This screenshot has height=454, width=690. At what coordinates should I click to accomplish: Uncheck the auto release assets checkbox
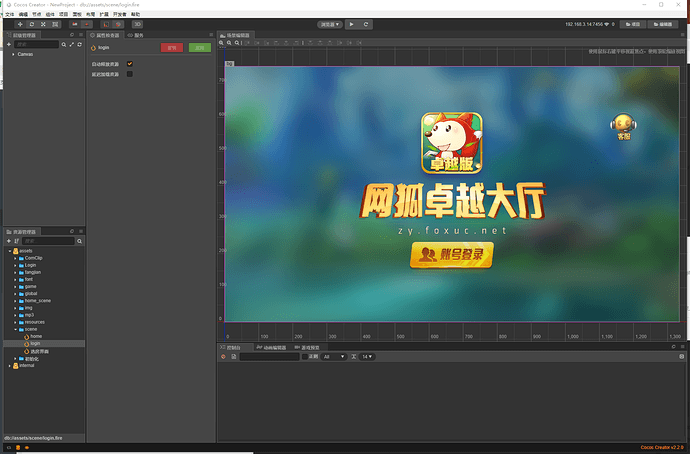tap(130, 64)
